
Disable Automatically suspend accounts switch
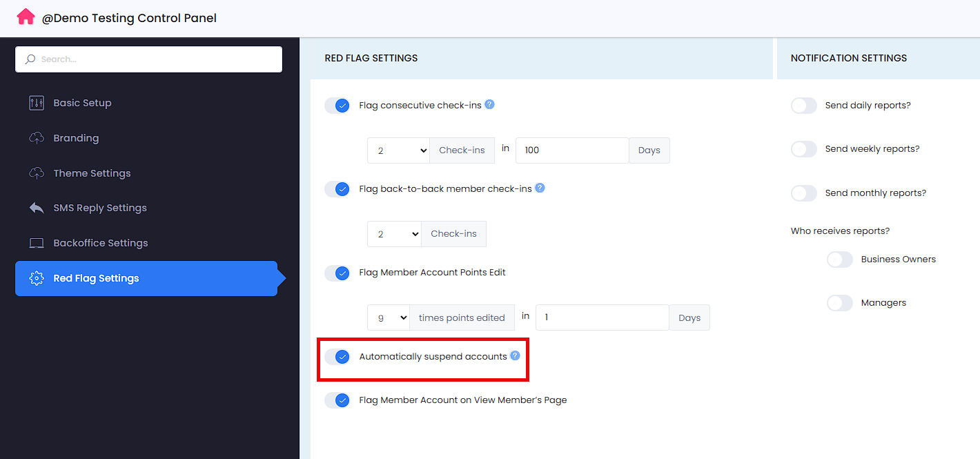coord(337,357)
